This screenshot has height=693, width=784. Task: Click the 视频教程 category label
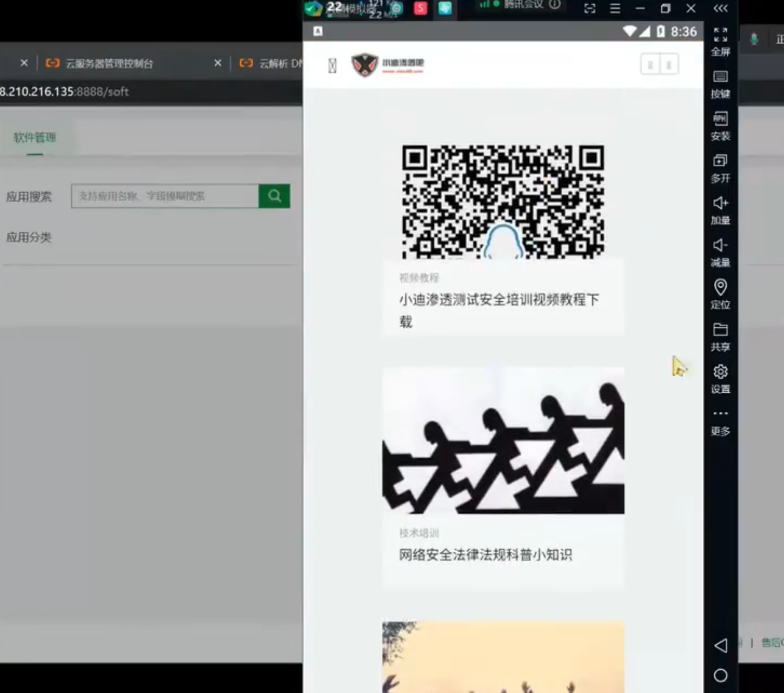click(x=419, y=278)
